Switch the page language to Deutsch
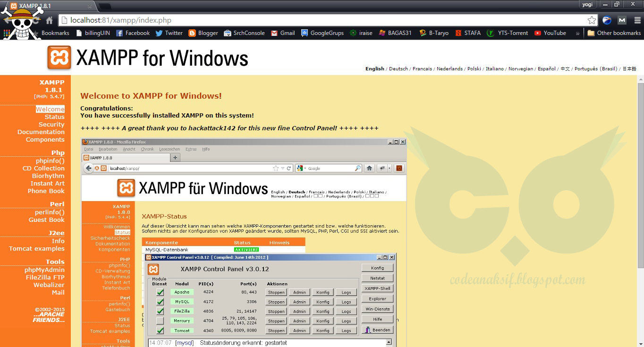644x347 pixels. (x=398, y=68)
